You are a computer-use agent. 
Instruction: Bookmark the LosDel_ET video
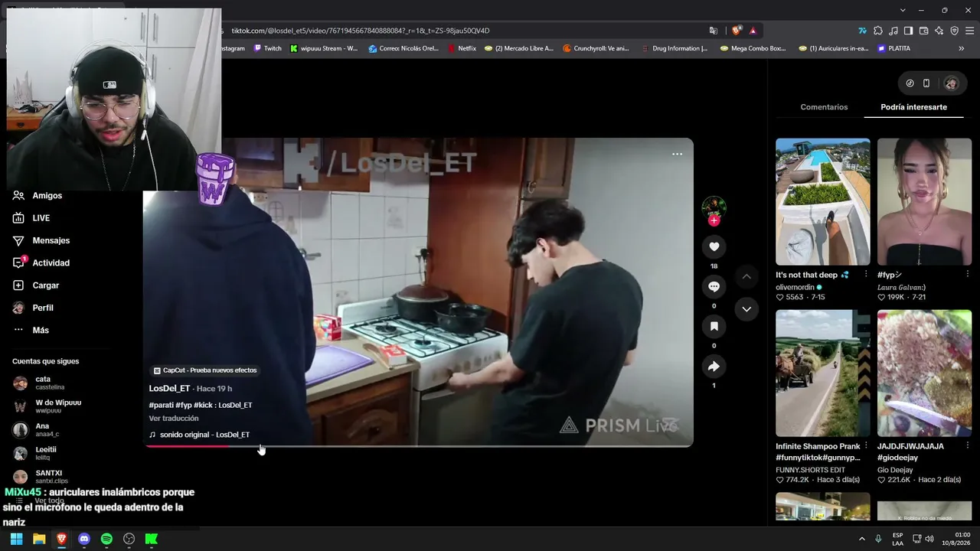pyautogui.click(x=714, y=326)
